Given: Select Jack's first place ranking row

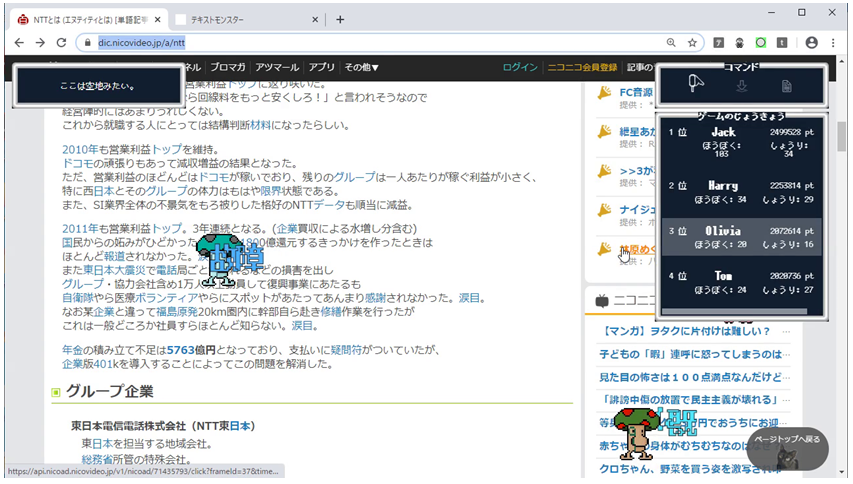Looking at the screenshot, I should pos(742,142).
